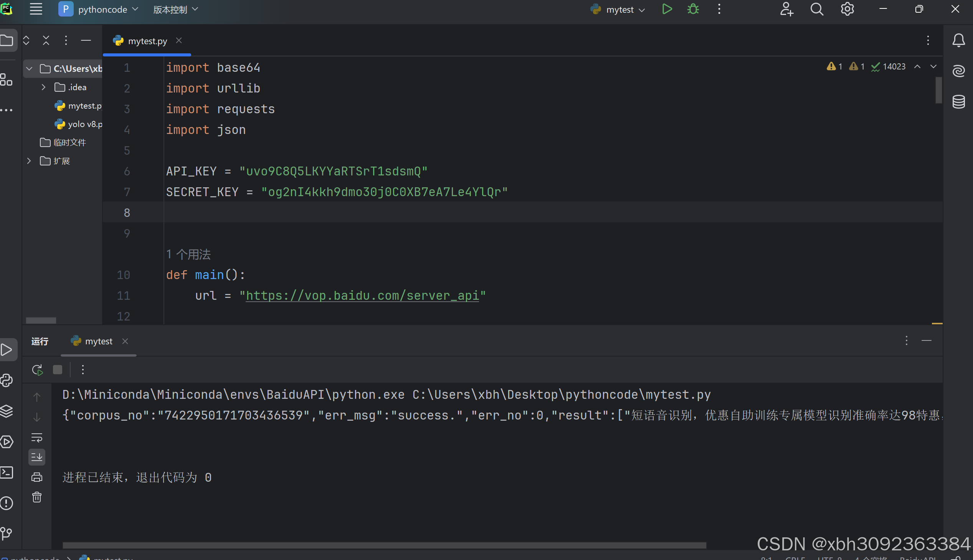
Task: Select the mytest.py editor tab
Action: tap(147, 41)
